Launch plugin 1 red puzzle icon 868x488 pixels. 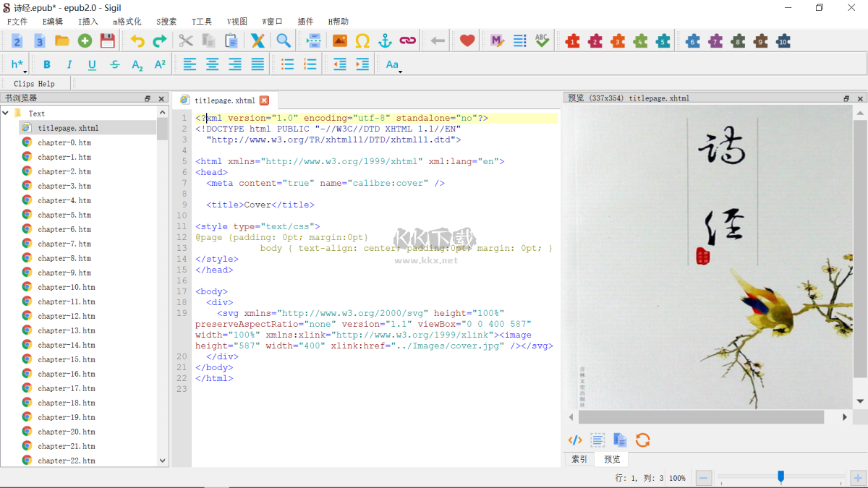pyautogui.click(x=572, y=41)
